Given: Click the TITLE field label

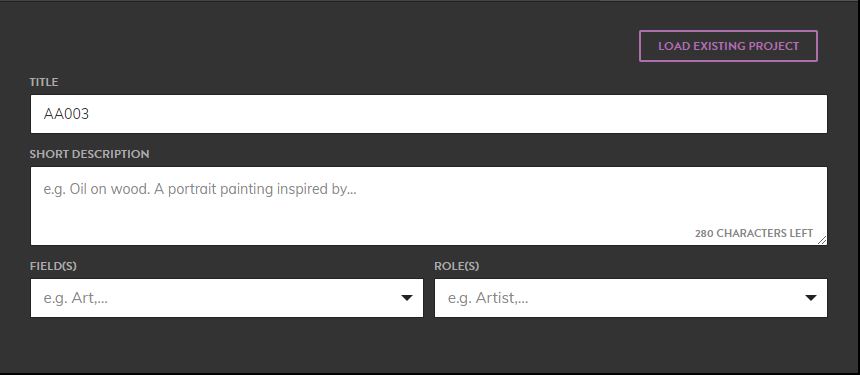Looking at the screenshot, I should pyautogui.click(x=44, y=82).
